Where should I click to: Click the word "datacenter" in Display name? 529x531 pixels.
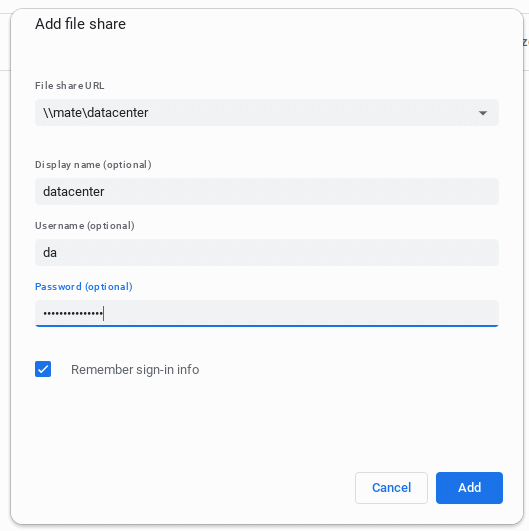[73, 192]
